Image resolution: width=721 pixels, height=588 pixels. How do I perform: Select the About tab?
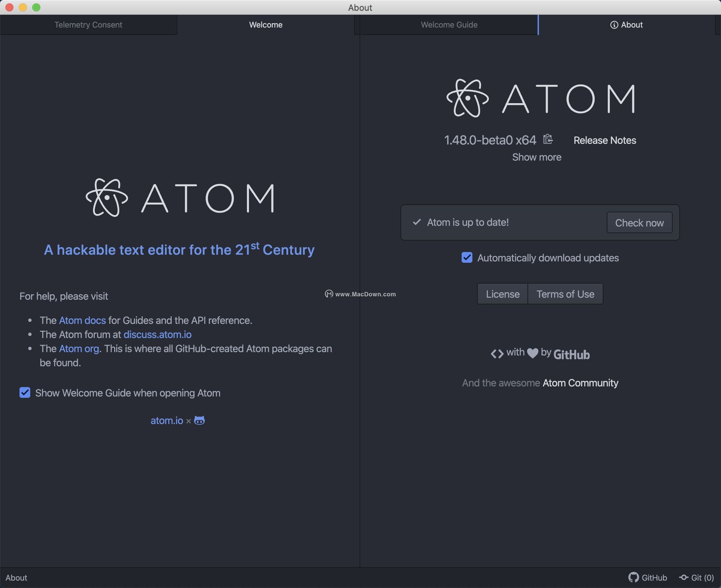627,25
